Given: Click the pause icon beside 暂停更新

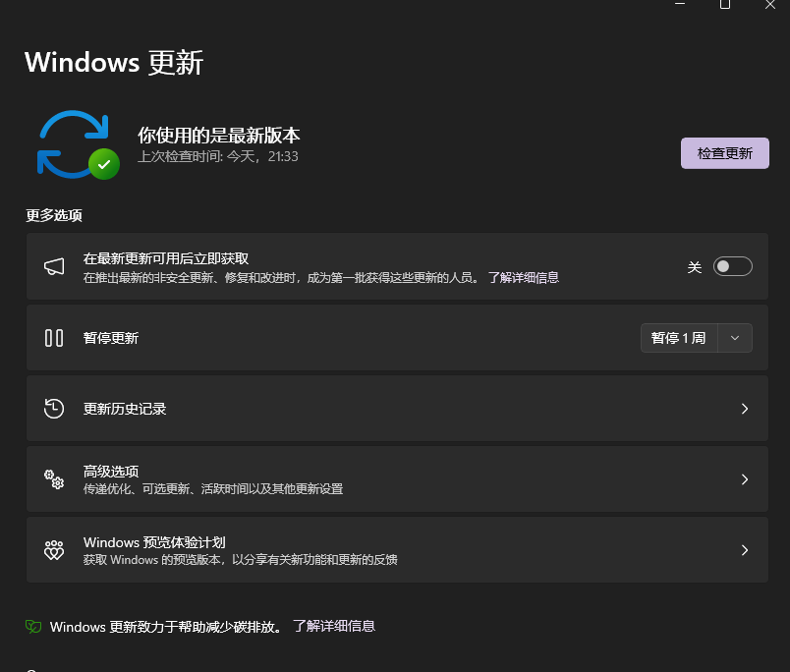Looking at the screenshot, I should (54, 338).
